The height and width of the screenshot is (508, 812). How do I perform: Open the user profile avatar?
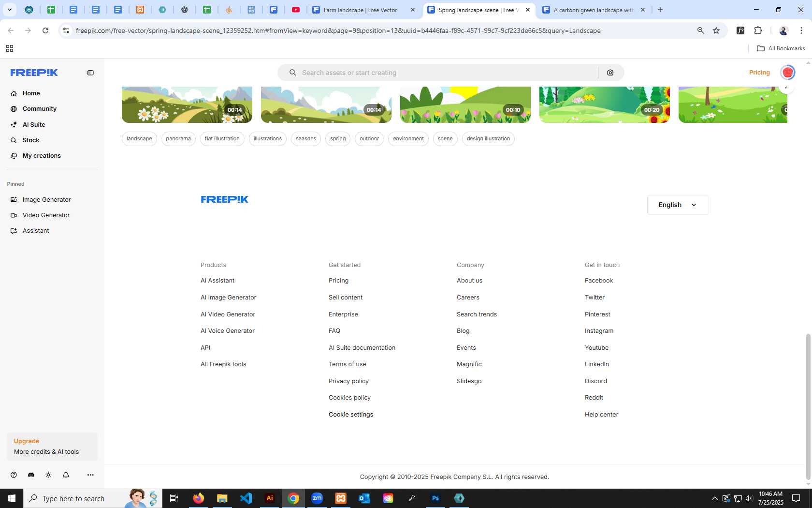[x=788, y=73]
